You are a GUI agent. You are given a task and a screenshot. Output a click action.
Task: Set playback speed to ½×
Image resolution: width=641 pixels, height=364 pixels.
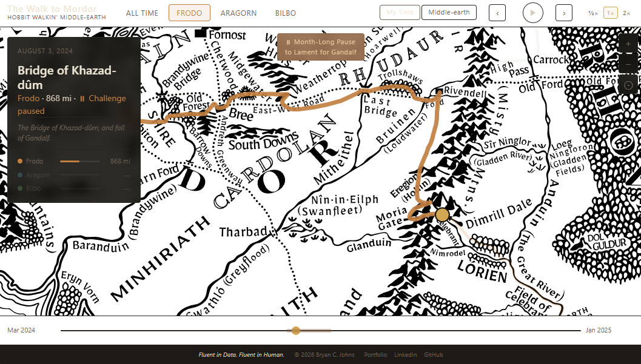click(x=592, y=13)
